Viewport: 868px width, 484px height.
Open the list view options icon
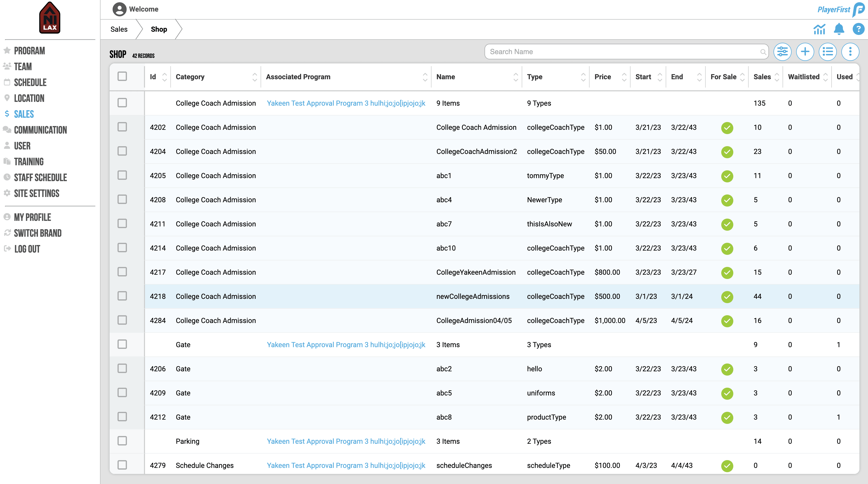[x=828, y=52]
